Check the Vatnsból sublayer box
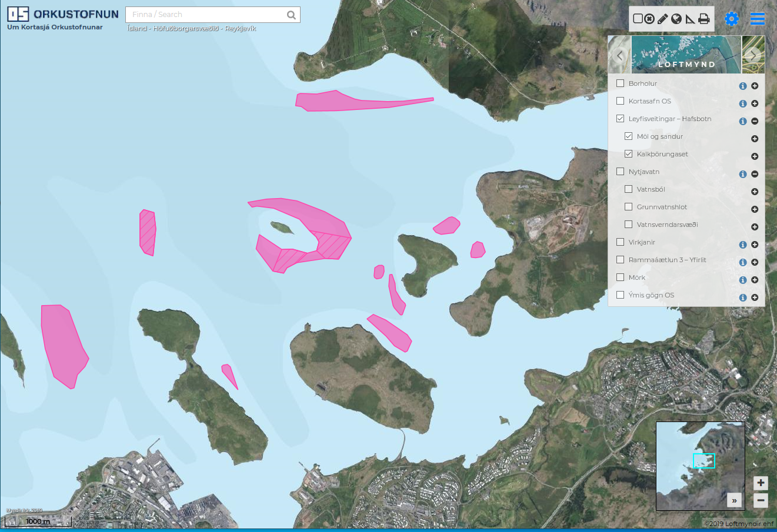The width and height of the screenshot is (777, 532). [x=628, y=189]
